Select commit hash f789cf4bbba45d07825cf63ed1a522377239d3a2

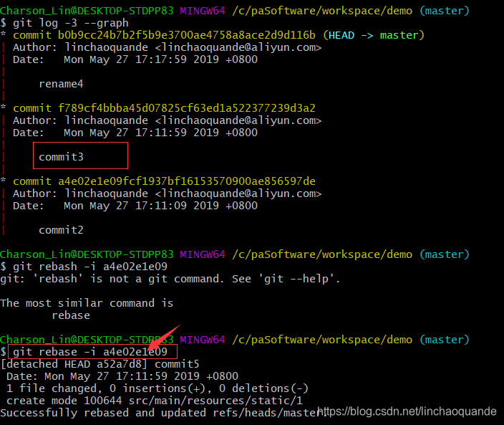coord(187,108)
